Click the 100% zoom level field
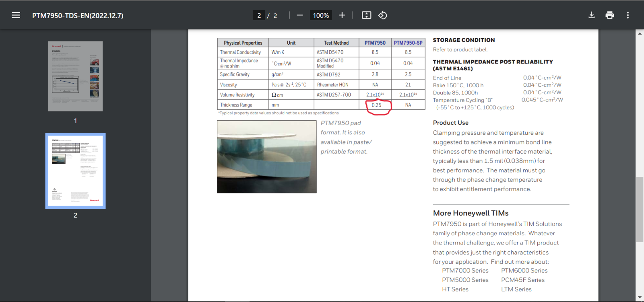 tap(321, 15)
